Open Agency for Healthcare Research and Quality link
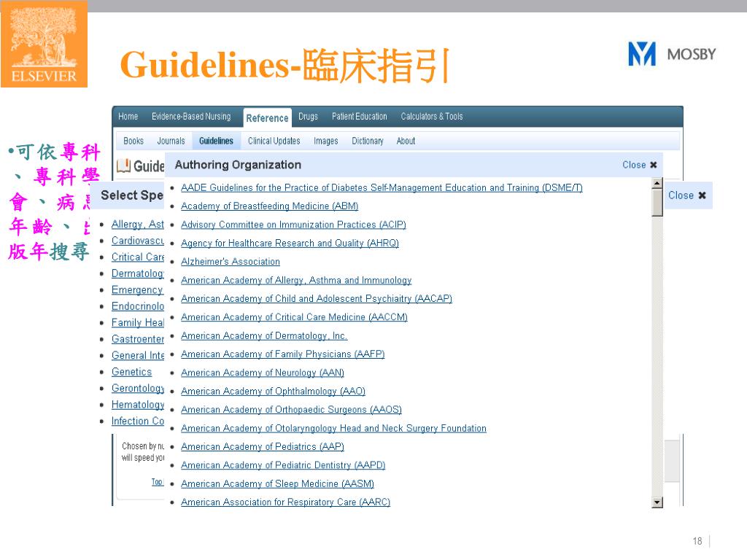Viewport: 747px width, 560px height. coord(290,244)
